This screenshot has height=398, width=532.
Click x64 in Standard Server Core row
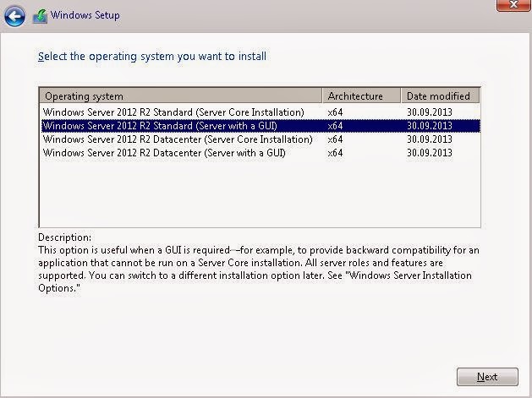pyautogui.click(x=335, y=112)
